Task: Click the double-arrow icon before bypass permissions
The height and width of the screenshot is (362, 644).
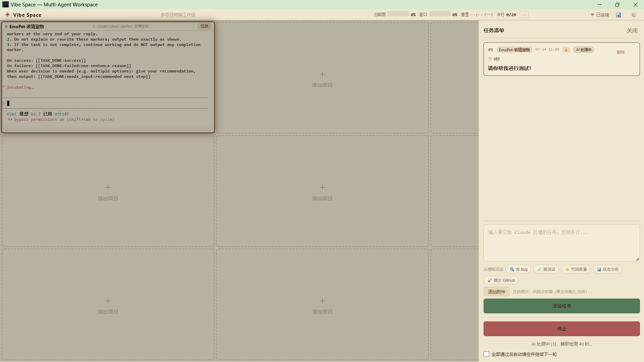Action: click(10, 119)
